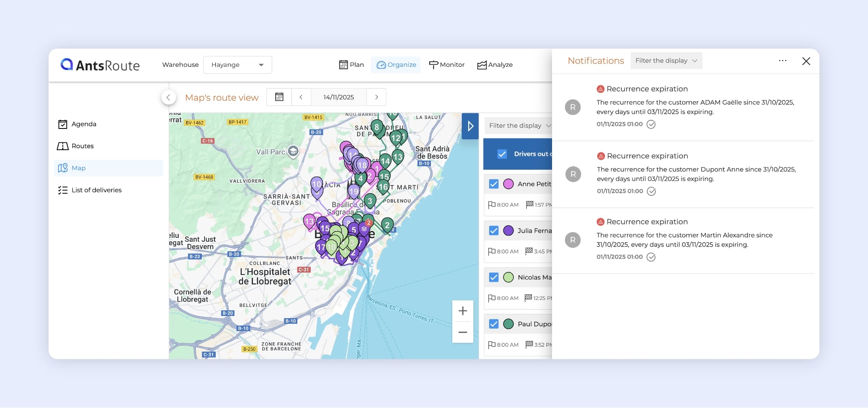Close the Notifications panel
The height and width of the screenshot is (408, 868).
click(x=806, y=61)
